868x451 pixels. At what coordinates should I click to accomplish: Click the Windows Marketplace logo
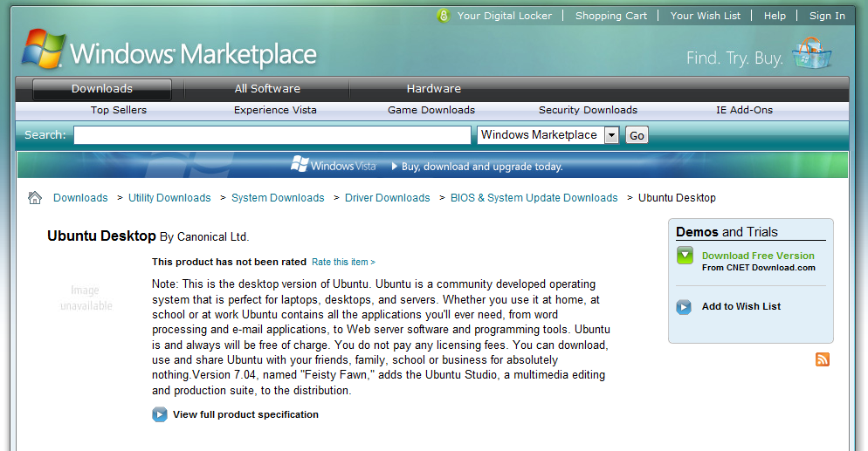pos(169,51)
